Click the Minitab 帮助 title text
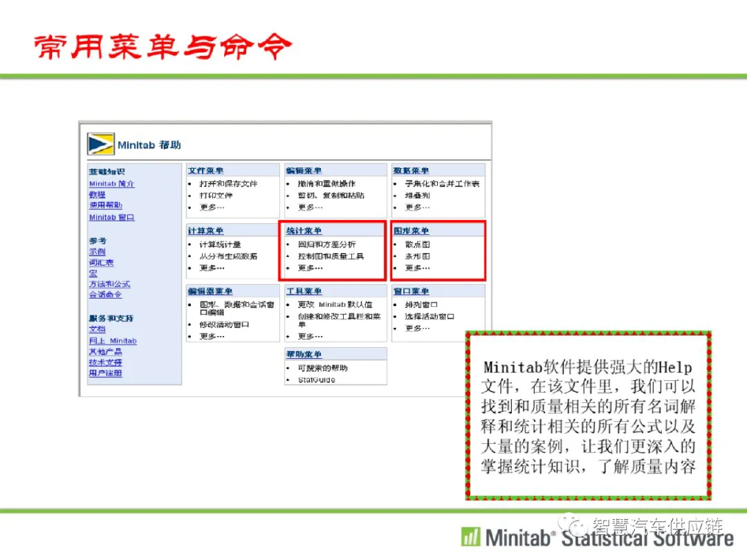This screenshot has width=747, height=560. coord(149,144)
